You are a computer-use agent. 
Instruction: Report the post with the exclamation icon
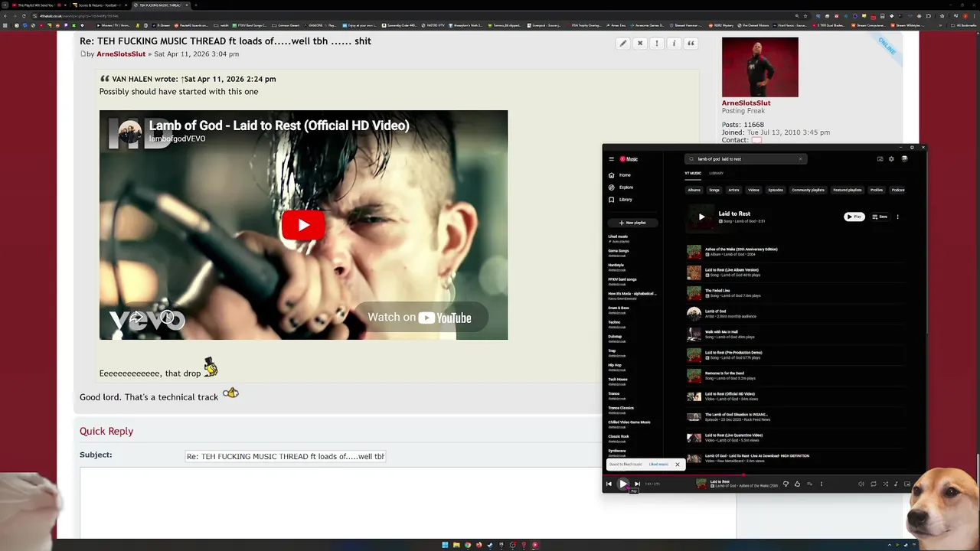(x=657, y=44)
